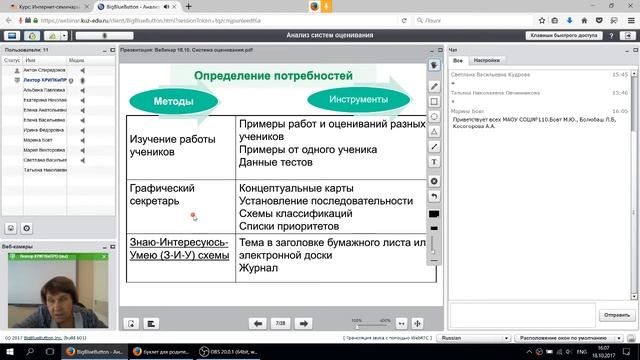Open the shortcut keys help button

(x=564, y=36)
